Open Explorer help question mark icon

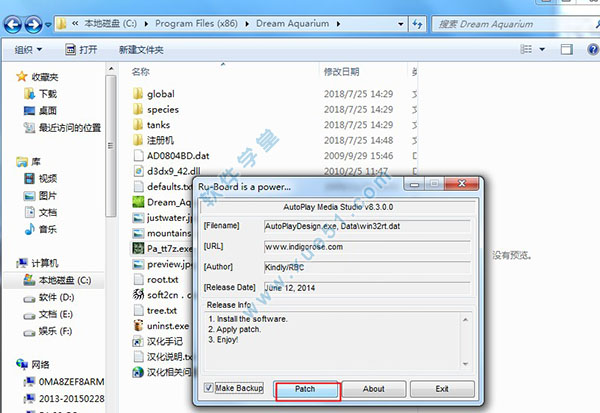pos(593,49)
